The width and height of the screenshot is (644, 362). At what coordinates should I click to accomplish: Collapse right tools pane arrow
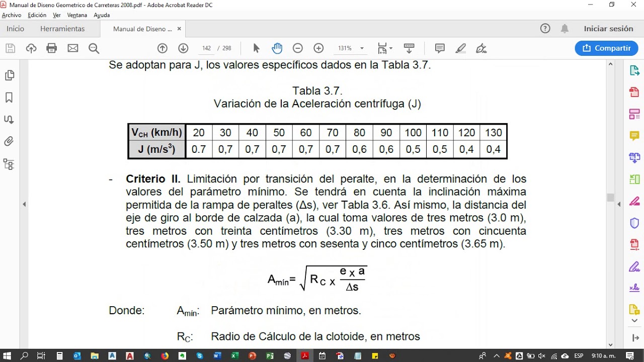click(x=634, y=338)
